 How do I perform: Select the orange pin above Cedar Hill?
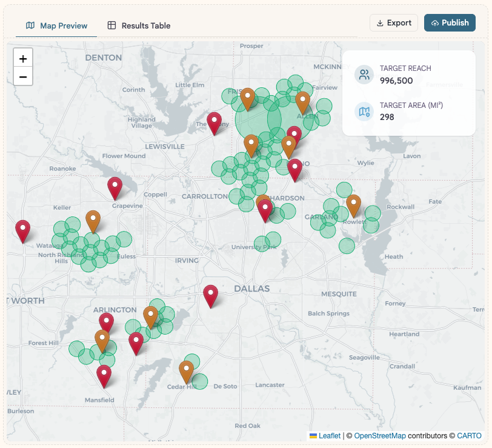click(187, 370)
